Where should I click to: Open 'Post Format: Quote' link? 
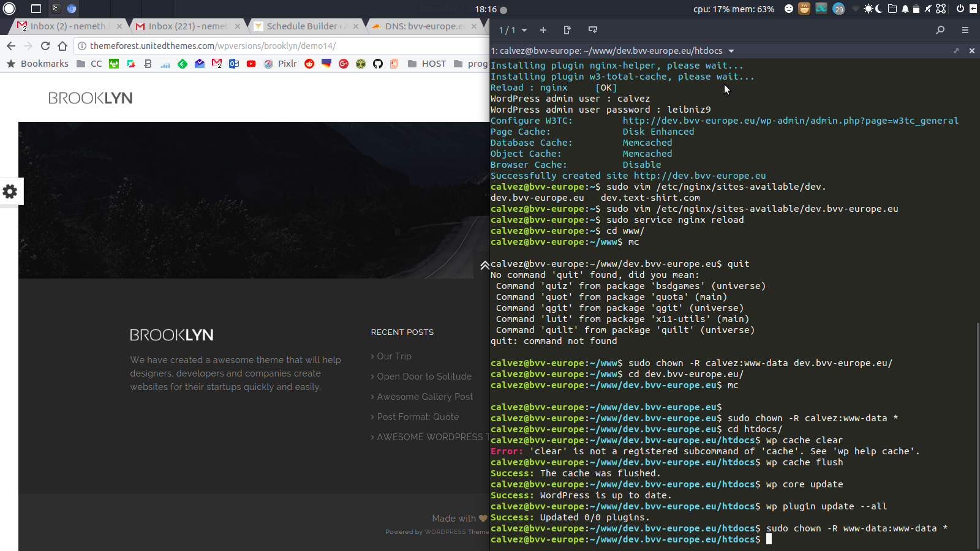[x=418, y=417]
